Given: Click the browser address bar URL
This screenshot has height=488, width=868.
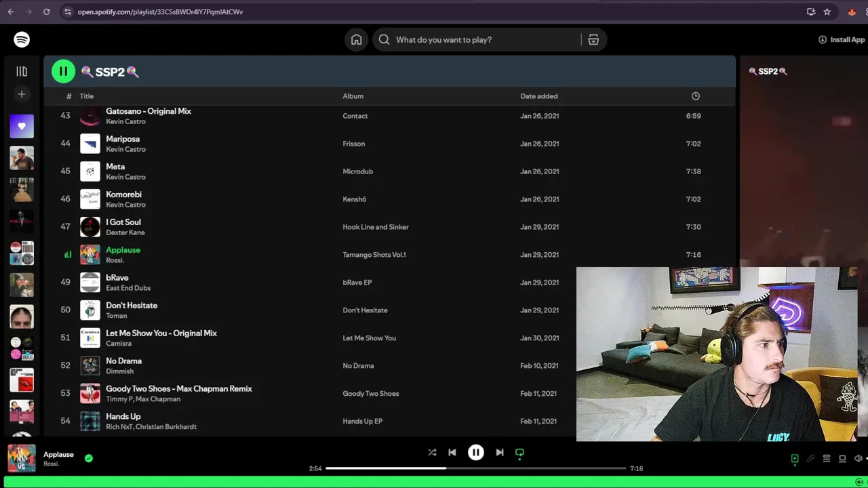Looking at the screenshot, I should [160, 12].
